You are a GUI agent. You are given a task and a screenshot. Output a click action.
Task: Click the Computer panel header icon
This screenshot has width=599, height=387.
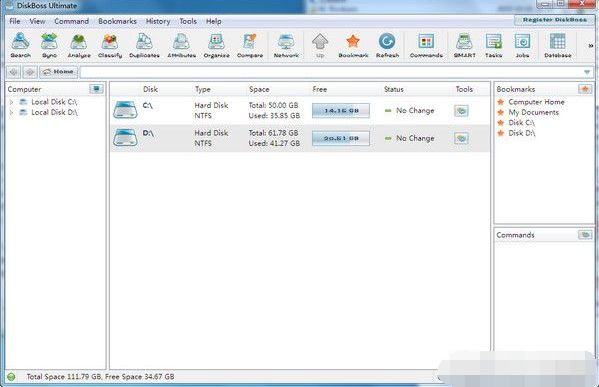point(96,89)
